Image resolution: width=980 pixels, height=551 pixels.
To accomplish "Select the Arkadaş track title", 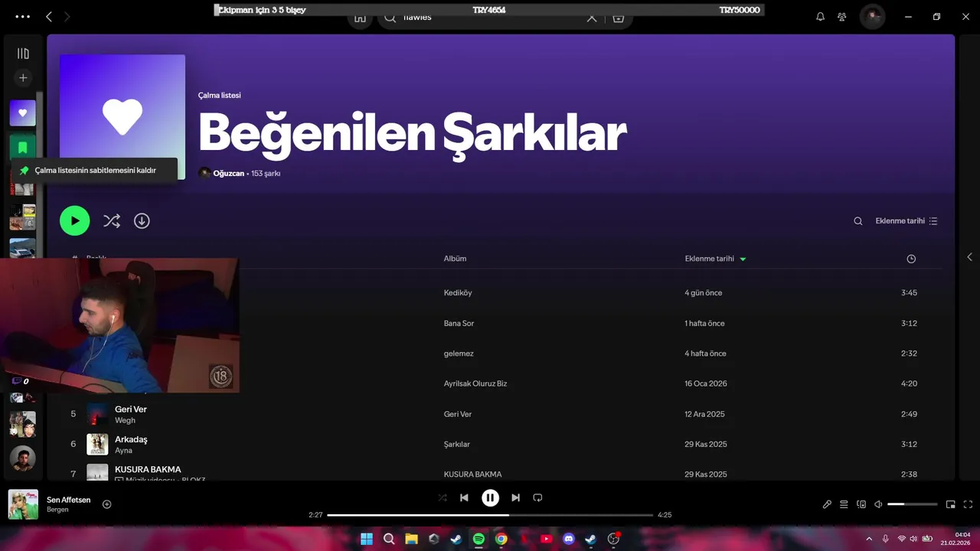I will pyautogui.click(x=131, y=439).
